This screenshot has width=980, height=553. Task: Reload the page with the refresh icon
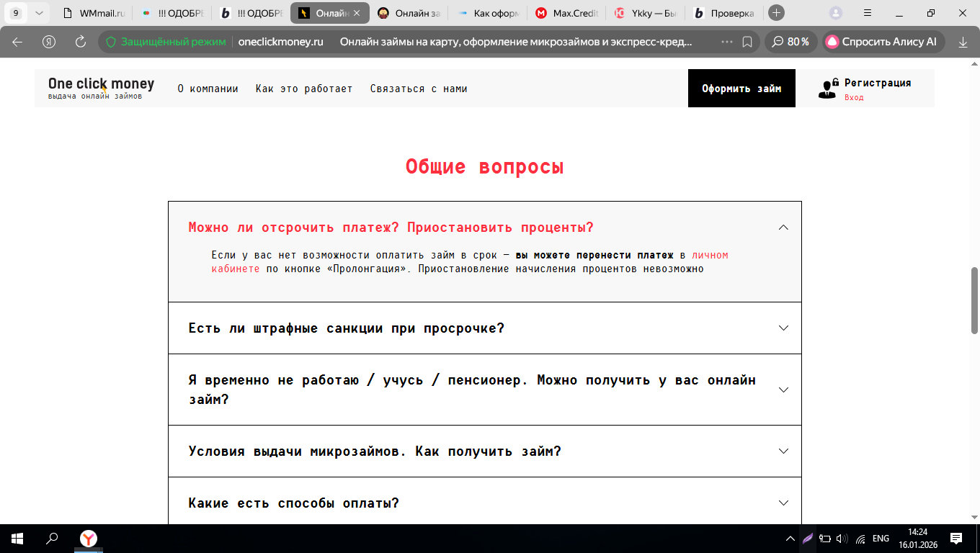point(81,42)
